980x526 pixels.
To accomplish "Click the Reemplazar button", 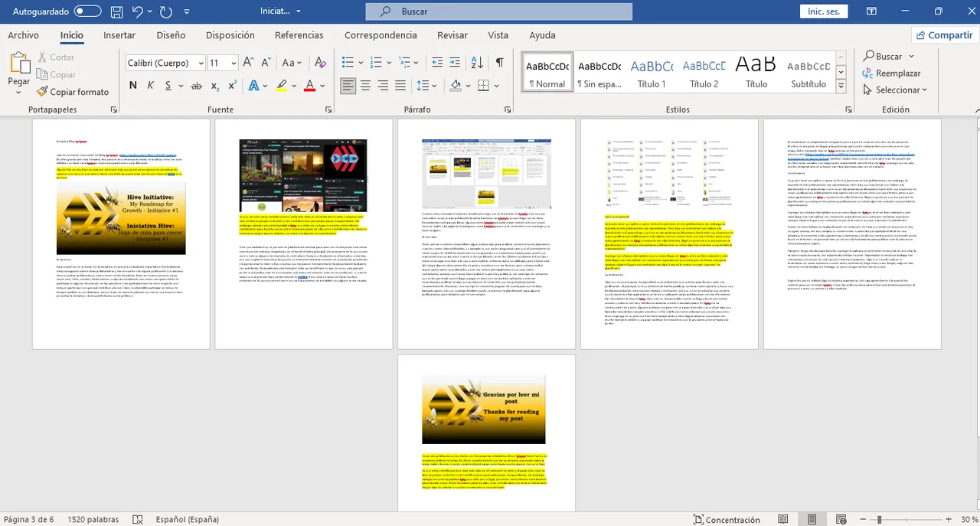I will point(891,73).
